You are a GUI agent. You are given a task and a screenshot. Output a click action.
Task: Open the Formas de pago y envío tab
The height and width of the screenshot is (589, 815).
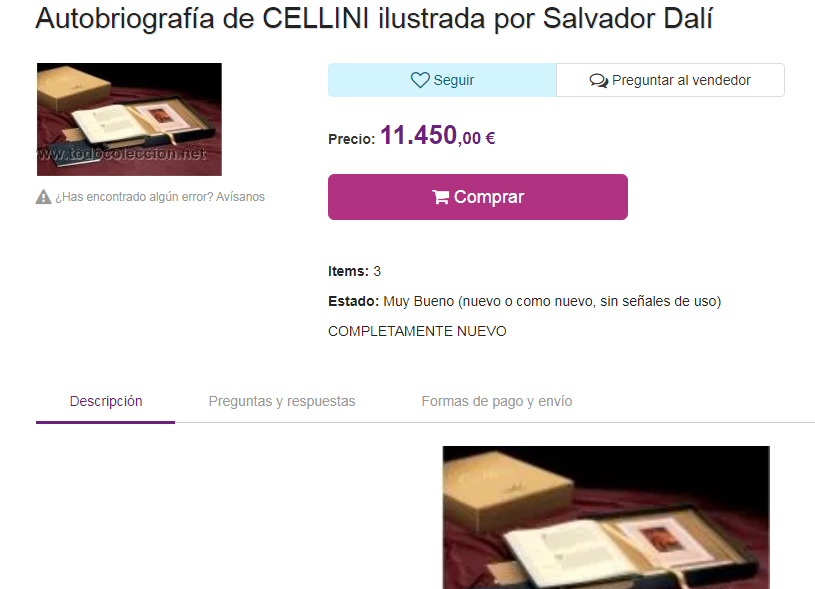click(496, 401)
